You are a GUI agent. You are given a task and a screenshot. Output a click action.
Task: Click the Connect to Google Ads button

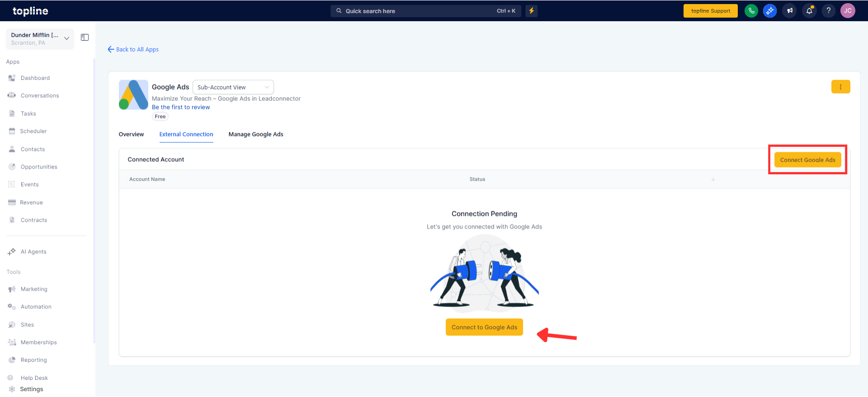coord(484,327)
